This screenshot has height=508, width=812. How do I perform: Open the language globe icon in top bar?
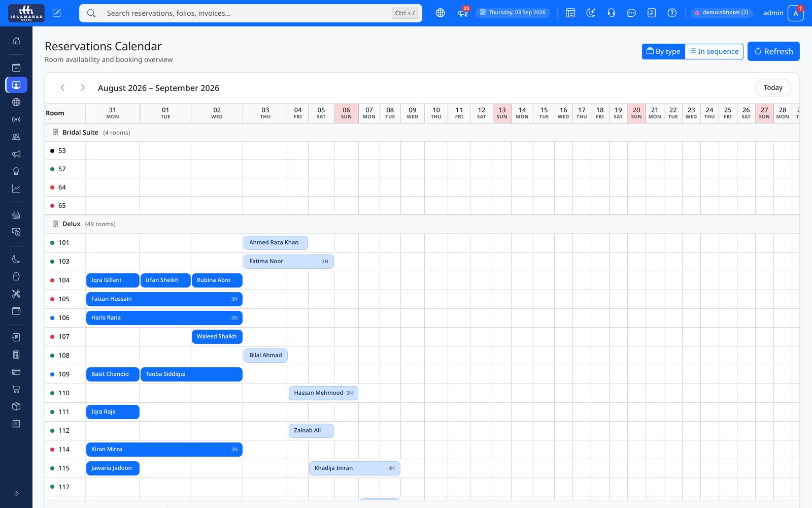pyautogui.click(x=441, y=13)
